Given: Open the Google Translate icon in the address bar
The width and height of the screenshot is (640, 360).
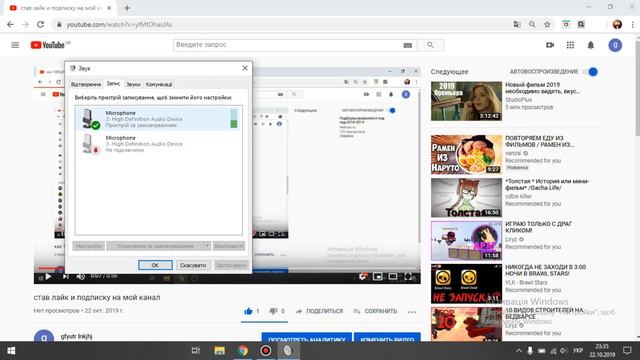Looking at the screenshot, I should tap(517, 24).
